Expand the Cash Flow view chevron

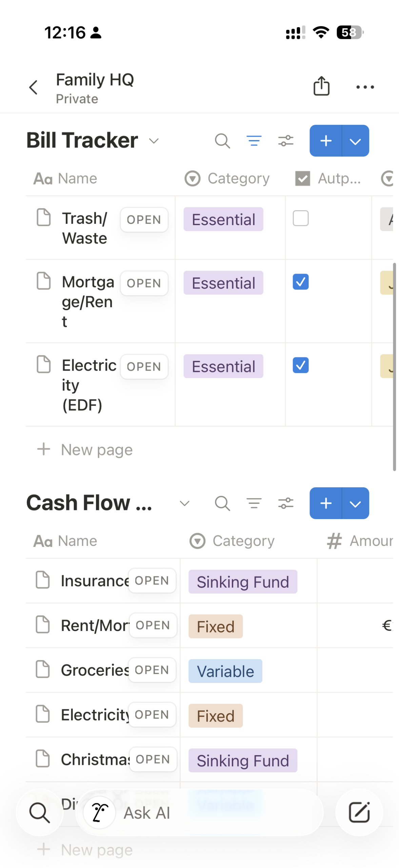(184, 503)
